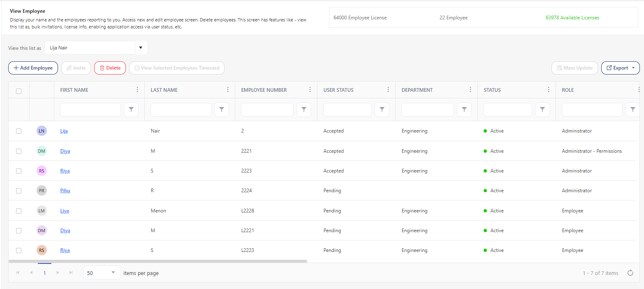Viewport: 644px width, 289px height.
Task: Click the filter icon for Status column
Action: (542, 110)
